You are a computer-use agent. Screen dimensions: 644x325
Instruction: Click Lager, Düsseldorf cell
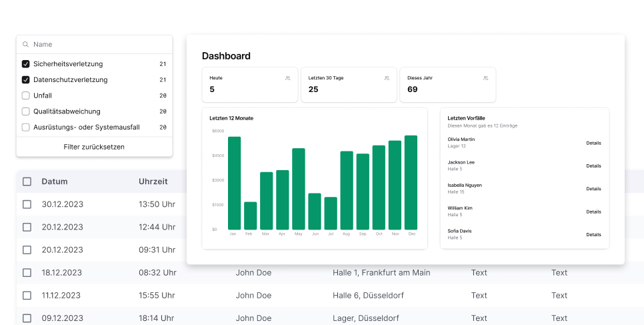[366, 318]
